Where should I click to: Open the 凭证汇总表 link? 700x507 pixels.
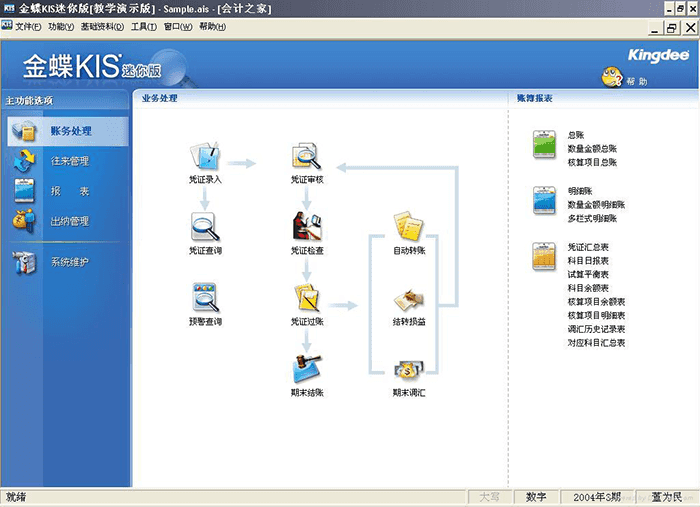pos(588,247)
